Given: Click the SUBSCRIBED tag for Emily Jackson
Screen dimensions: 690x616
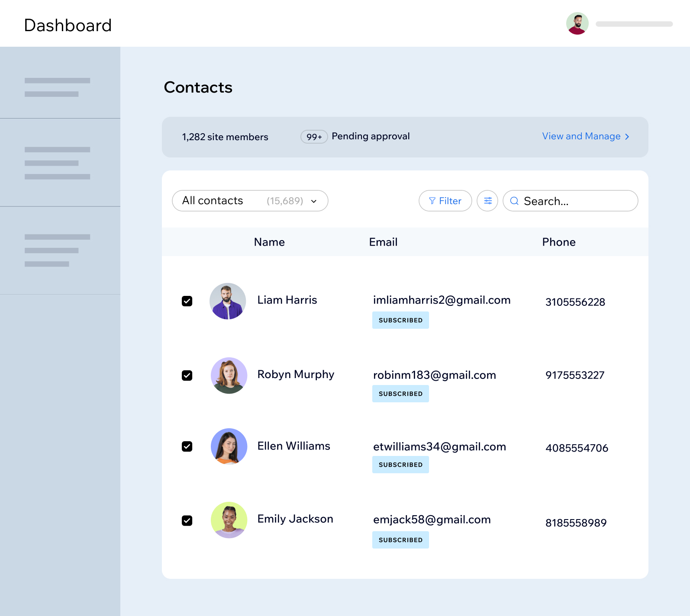Looking at the screenshot, I should coord(400,540).
